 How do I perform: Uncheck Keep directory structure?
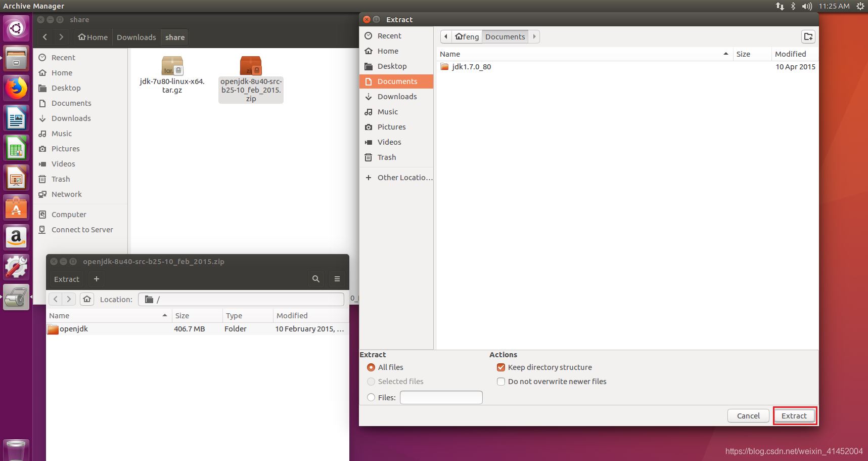point(501,367)
